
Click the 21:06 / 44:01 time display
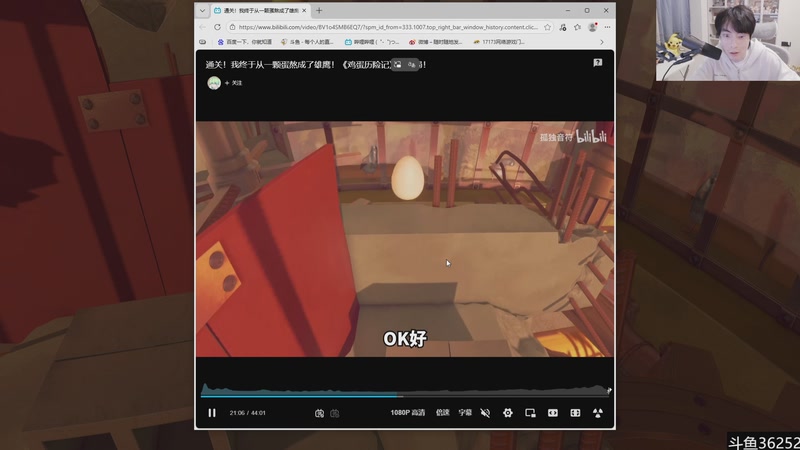[x=247, y=413]
